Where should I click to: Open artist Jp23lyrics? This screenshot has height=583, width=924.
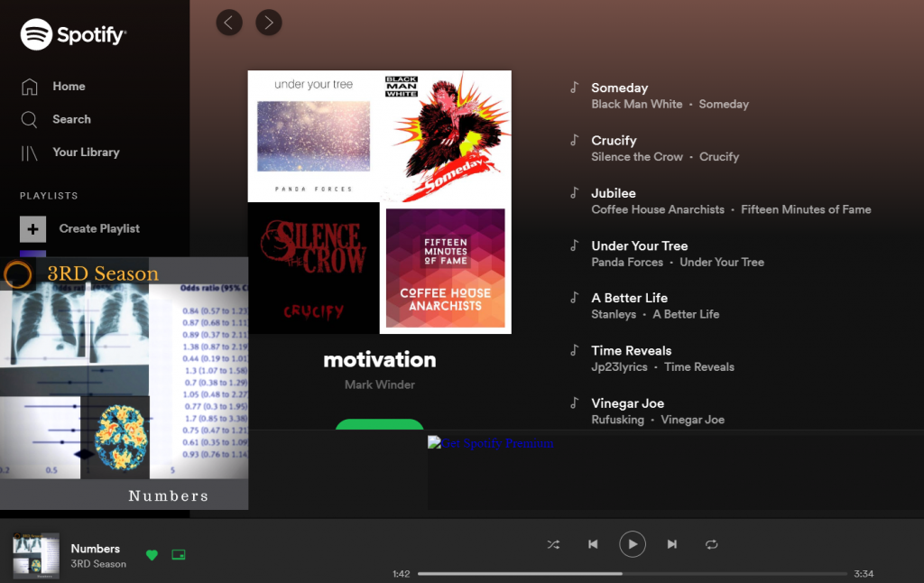click(x=619, y=367)
